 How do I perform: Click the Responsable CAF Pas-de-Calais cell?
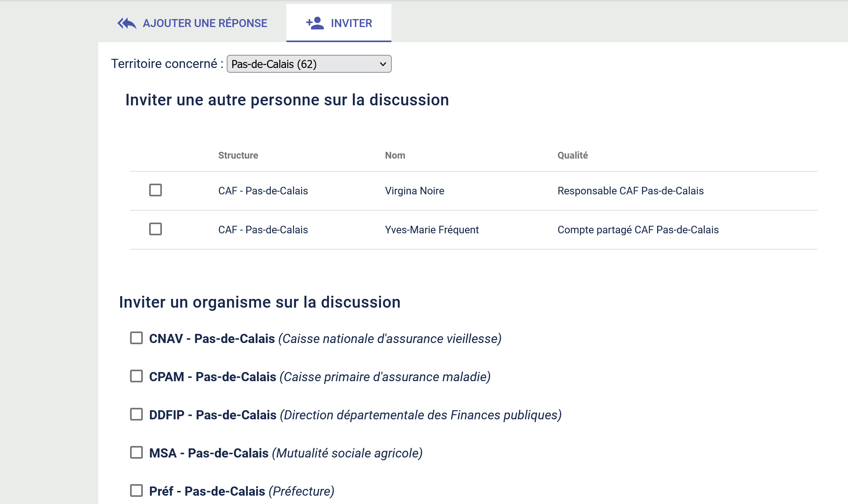630,191
